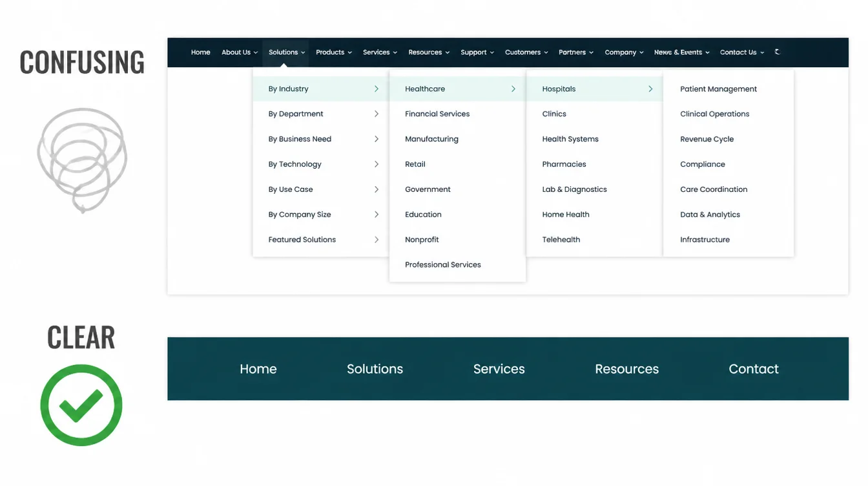This screenshot has width=868, height=486.
Task: Open the By Technology submenu
Action: point(321,164)
